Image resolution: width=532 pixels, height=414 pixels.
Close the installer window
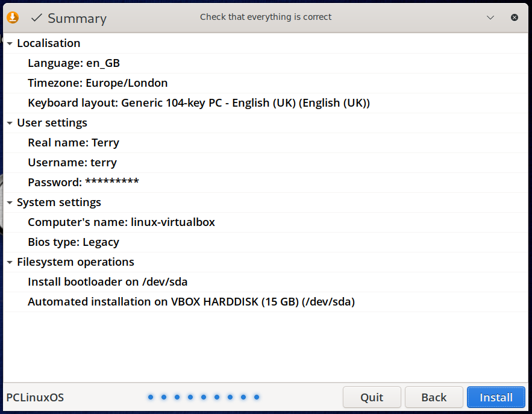tap(515, 17)
